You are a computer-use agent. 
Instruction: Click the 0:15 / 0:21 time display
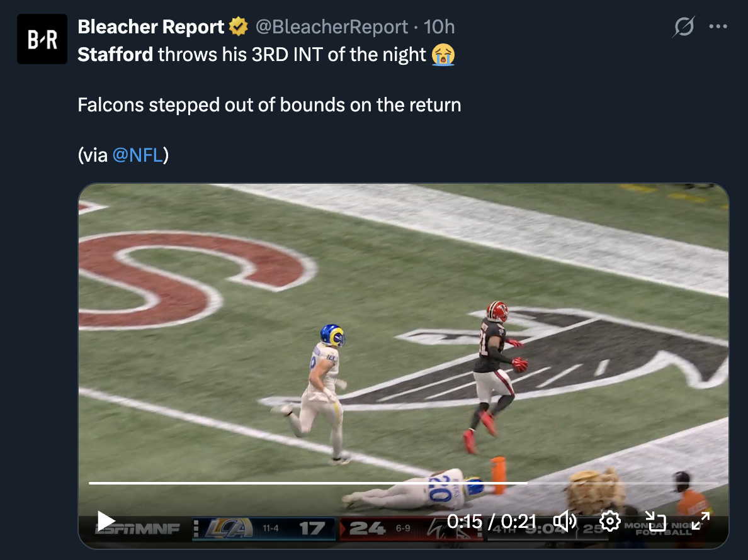492,522
